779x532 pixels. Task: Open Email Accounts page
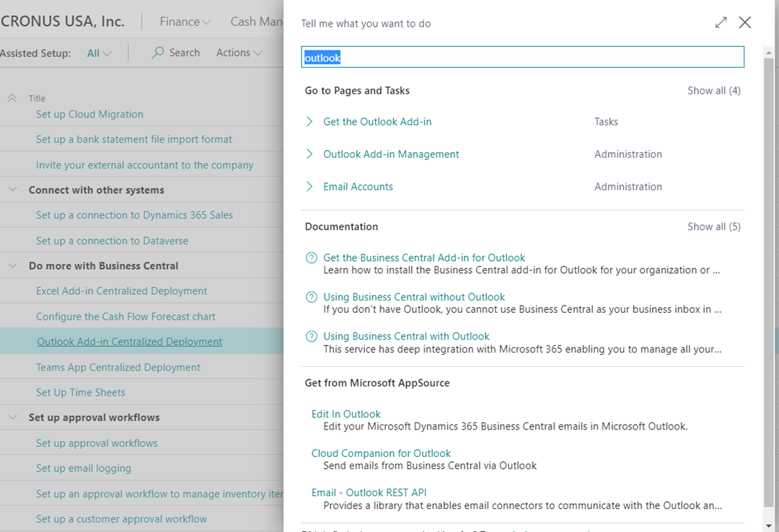point(358,187)
